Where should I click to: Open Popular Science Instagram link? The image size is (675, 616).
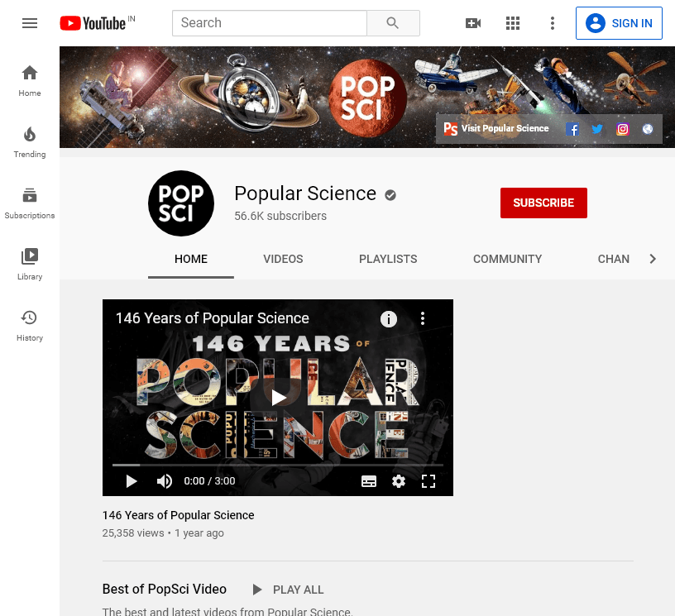pyautogui.click(x=623, y=129)
